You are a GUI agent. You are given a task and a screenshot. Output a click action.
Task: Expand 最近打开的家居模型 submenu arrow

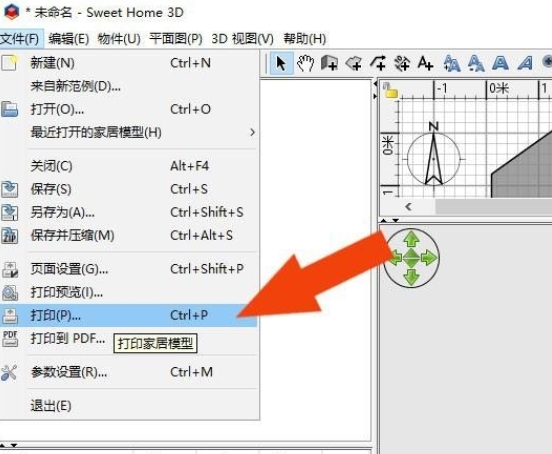(x=252, y=133)
